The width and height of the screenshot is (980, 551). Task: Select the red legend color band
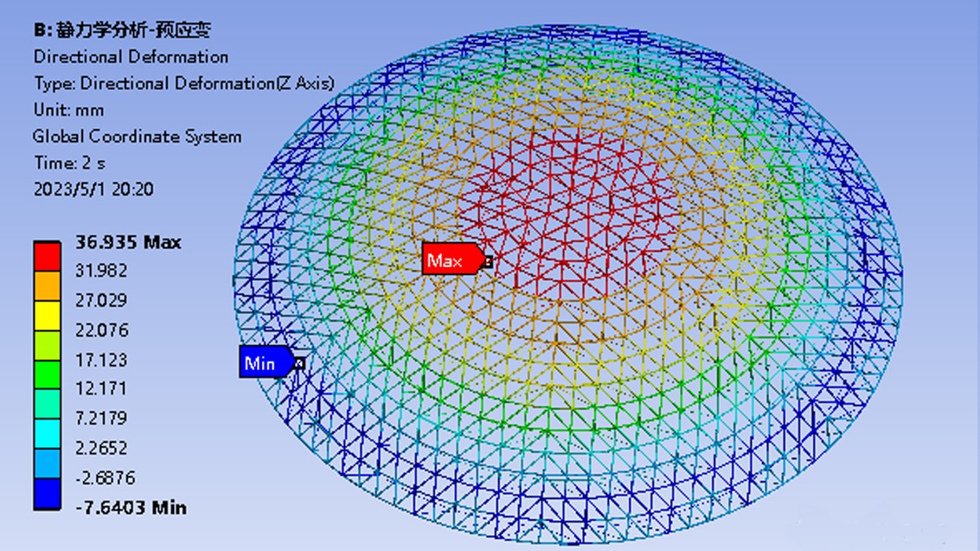tap(47, 257)
